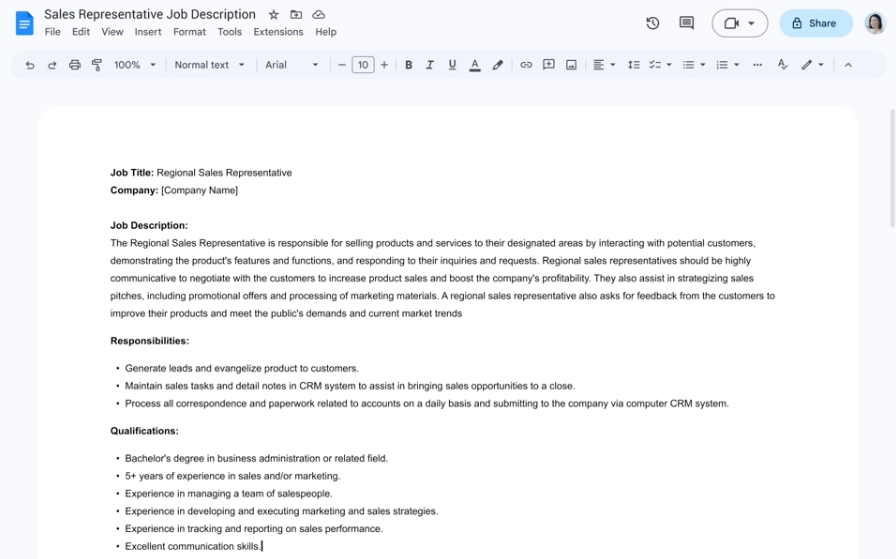896x559 pixels.
Task: Toggle bold formatting
Action: [x=408, y=65]
